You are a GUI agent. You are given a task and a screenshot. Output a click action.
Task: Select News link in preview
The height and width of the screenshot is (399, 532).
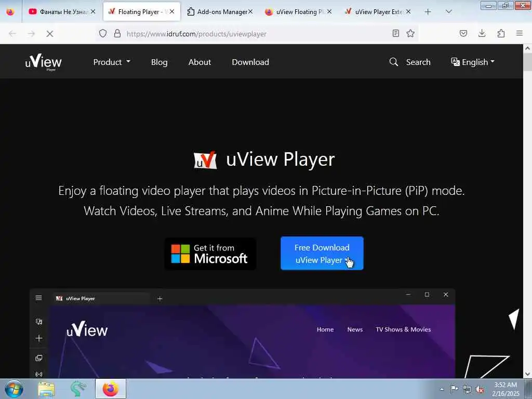click(355, 329)
